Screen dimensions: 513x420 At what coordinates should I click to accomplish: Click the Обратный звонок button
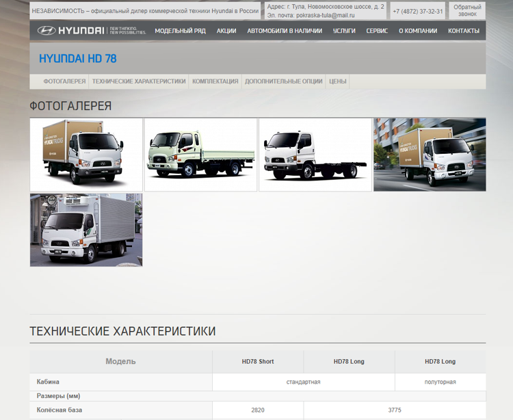pyautogui.click(x=467, y=10)
